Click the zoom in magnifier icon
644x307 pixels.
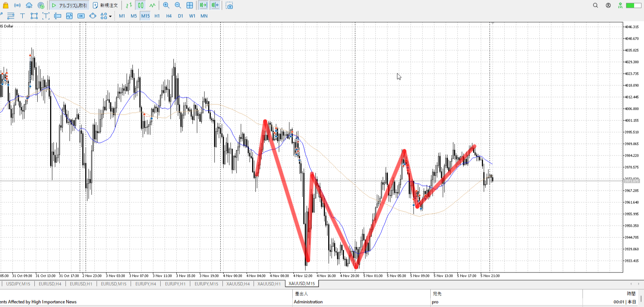[166, 5]
